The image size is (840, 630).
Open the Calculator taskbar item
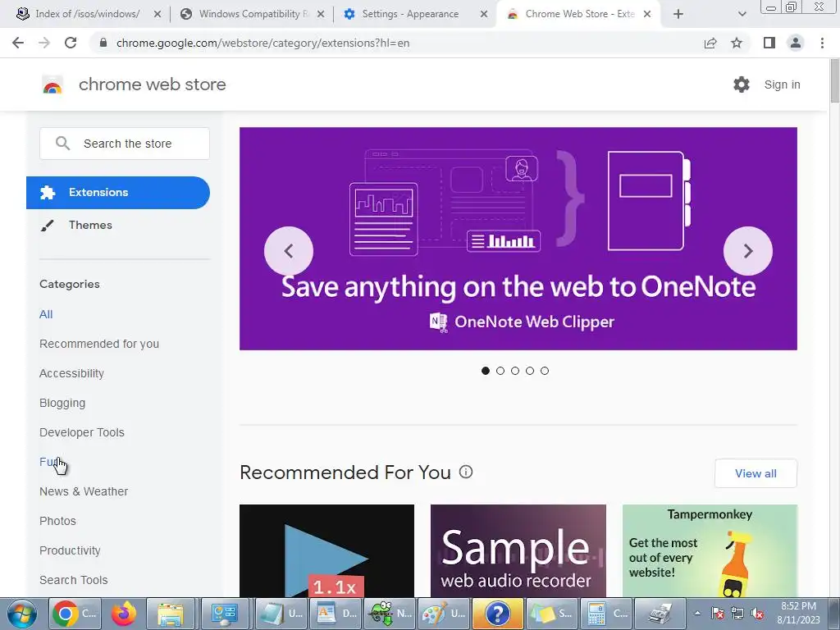(x=606, y=614)
